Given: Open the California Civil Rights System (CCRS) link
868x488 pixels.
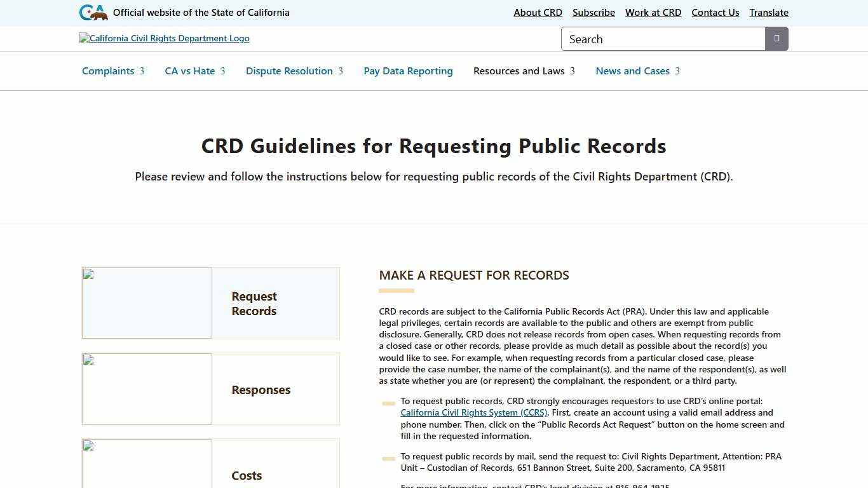Looking at the screenshot, I should 473,412.
